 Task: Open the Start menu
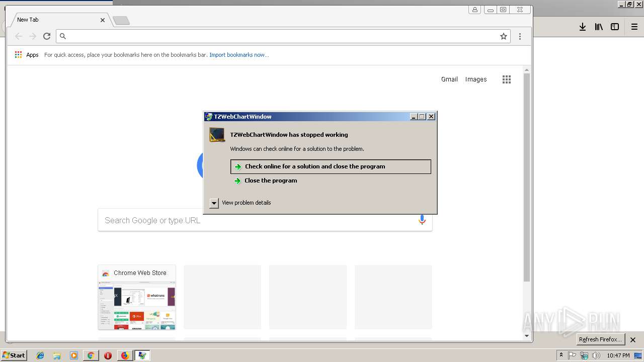click(14, 355)
